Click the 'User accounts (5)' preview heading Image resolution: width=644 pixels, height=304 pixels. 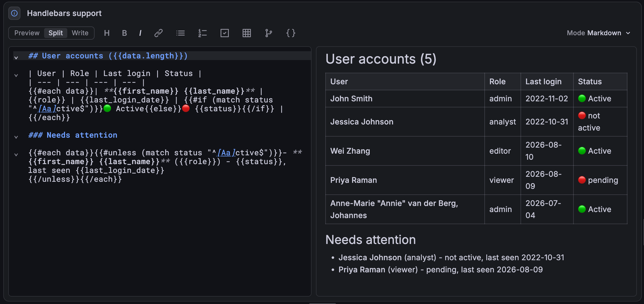pyautogui.click(x=381, y=59)
